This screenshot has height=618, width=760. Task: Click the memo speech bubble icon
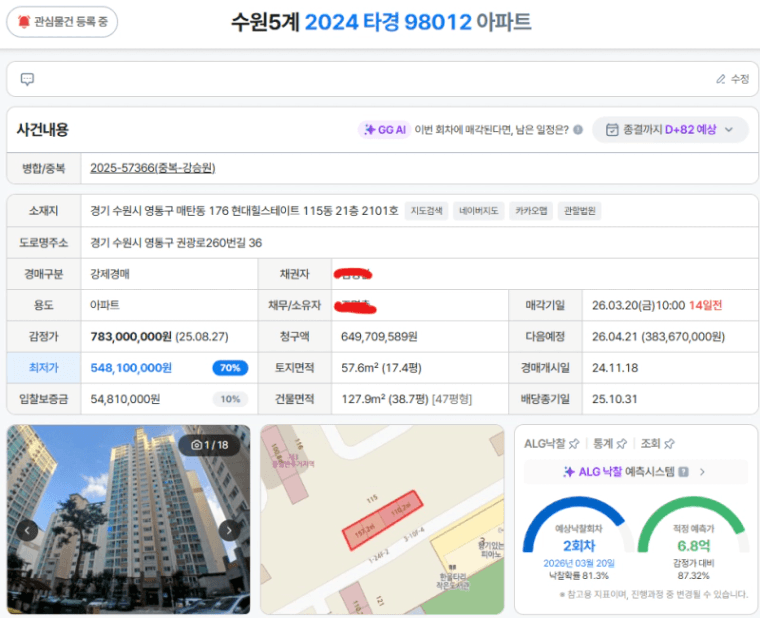coord(28,79)
